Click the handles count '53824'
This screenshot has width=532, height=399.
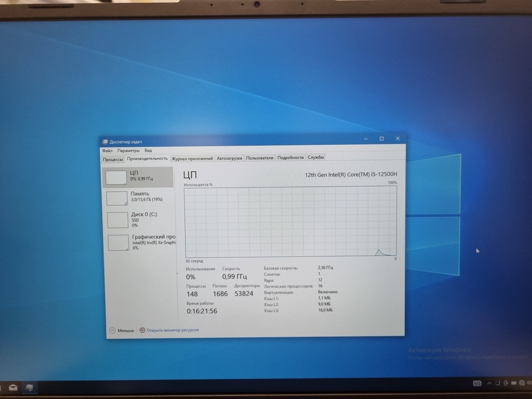pyautogui.click(x=244, y=294)
